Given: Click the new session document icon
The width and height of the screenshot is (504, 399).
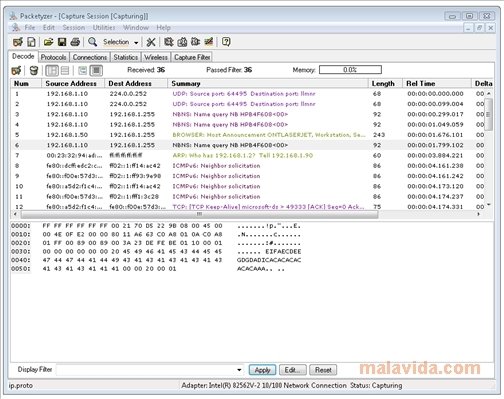Looking at the screenshot, I should pos(31,42).
